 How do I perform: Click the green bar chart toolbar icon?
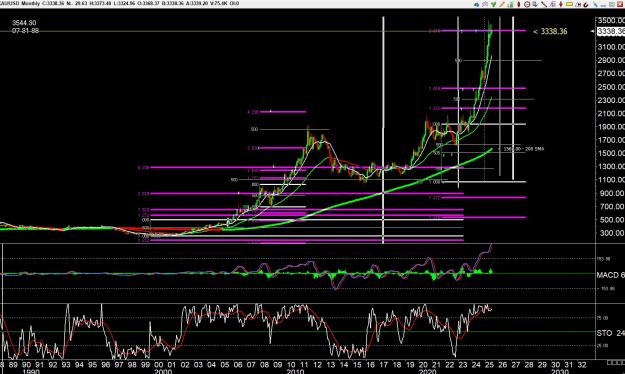coord(511,4)
